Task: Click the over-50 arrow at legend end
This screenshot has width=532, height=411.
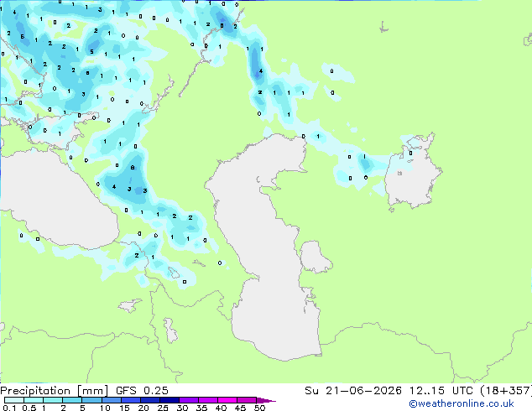Action: coord(266,400)
